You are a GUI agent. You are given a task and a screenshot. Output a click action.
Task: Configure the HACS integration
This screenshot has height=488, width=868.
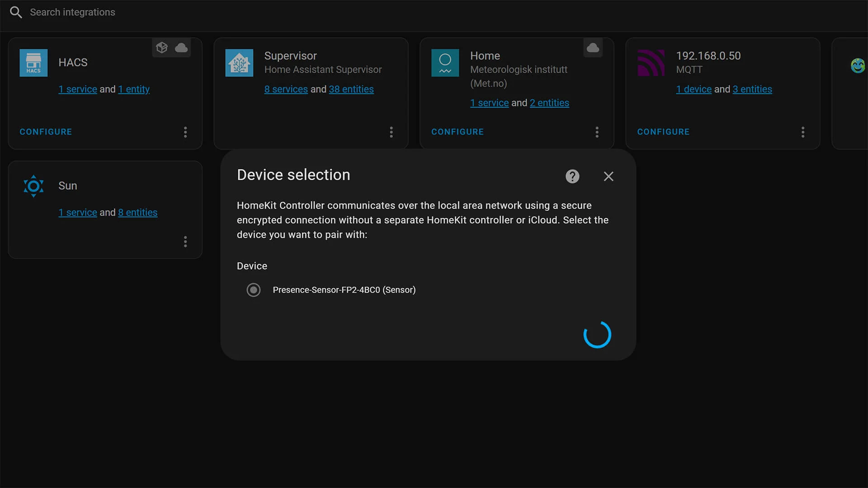pos(46,131)
